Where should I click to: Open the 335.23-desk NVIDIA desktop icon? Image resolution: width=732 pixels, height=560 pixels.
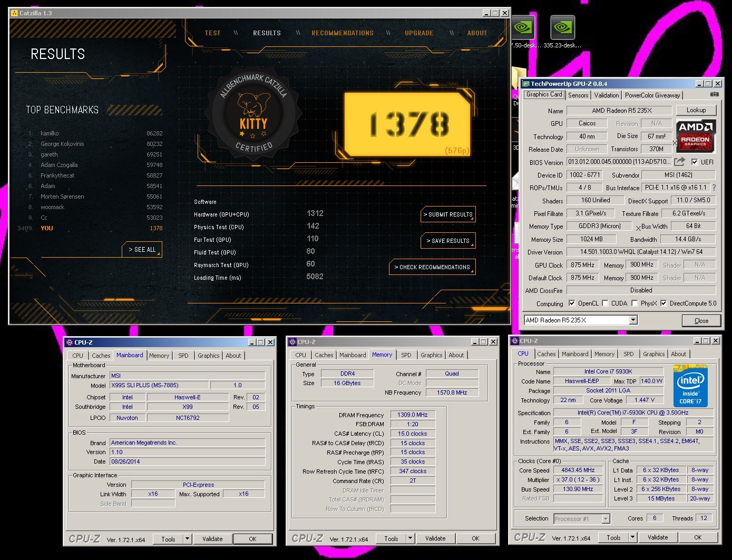coord(562,32)
